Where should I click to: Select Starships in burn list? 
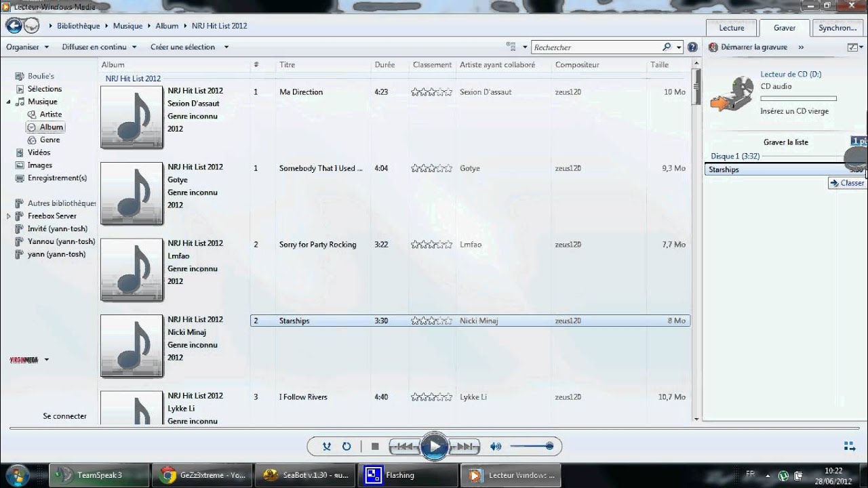pyautogui.click(x=785, y=169)
